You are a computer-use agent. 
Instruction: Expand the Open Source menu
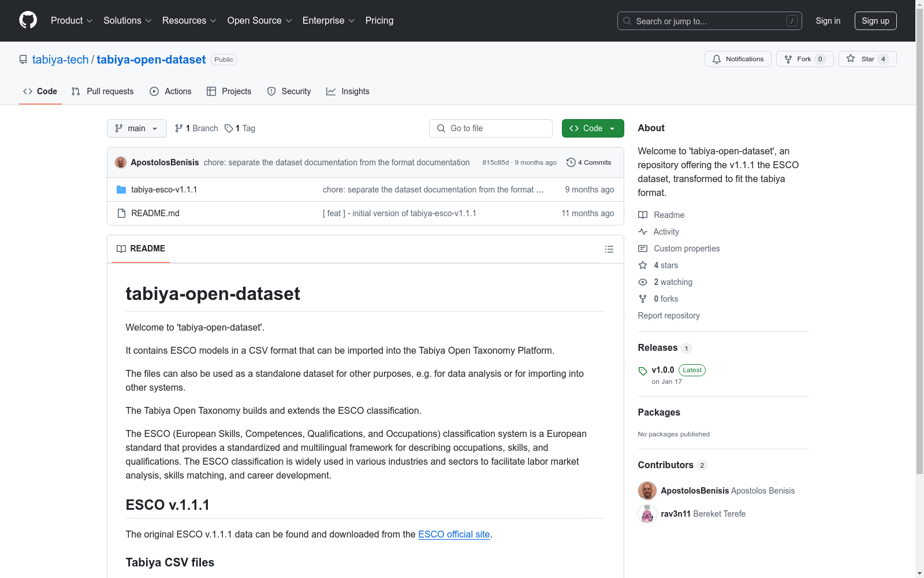click(x=260, y=20)
